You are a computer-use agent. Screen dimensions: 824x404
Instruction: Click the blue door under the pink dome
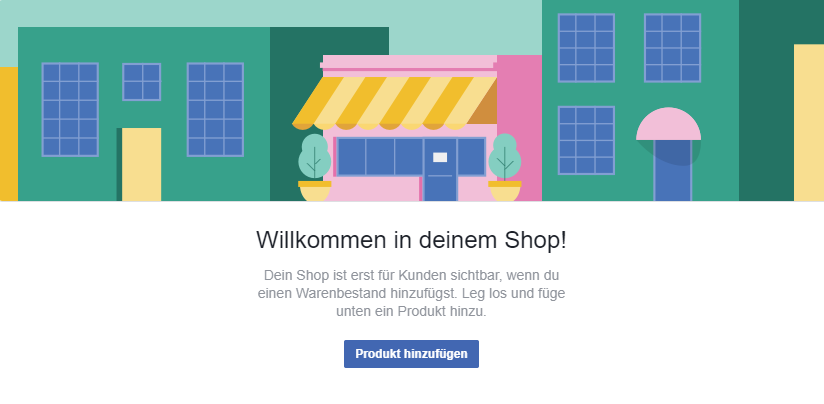[672, 171]
